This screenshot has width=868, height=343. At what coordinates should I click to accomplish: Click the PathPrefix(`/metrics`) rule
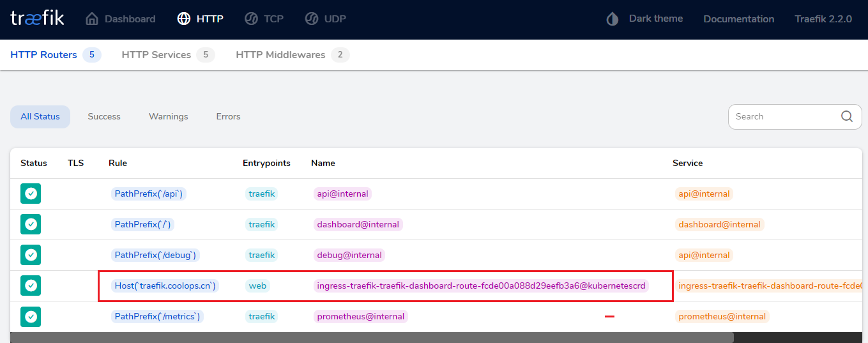157,316
